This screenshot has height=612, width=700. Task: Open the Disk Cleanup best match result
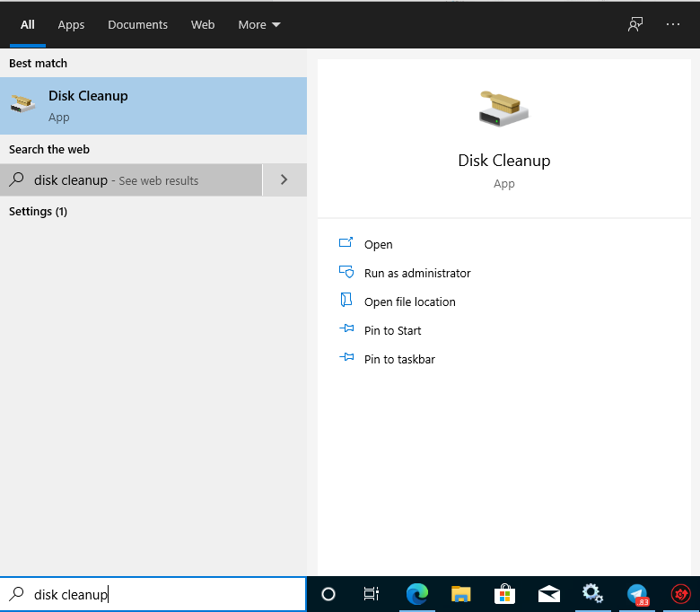click(x=153, y=106)
